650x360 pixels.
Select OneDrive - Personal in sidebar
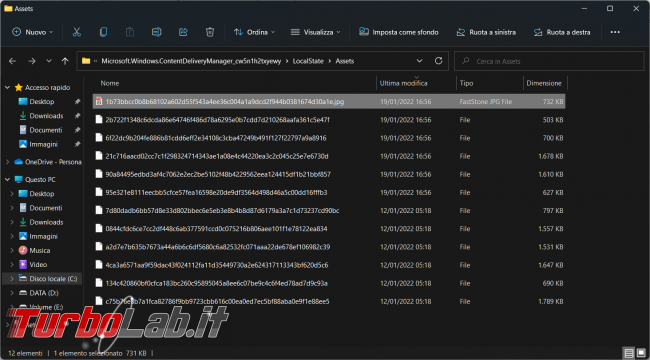tap(48, 162)
